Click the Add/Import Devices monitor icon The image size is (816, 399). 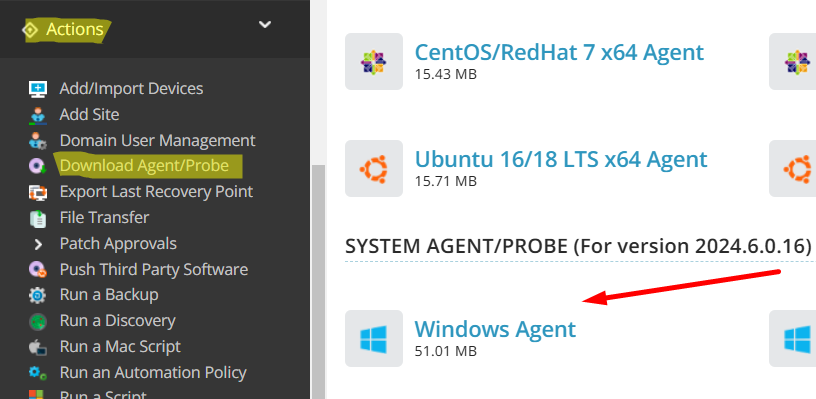click(x=37, y=89)
